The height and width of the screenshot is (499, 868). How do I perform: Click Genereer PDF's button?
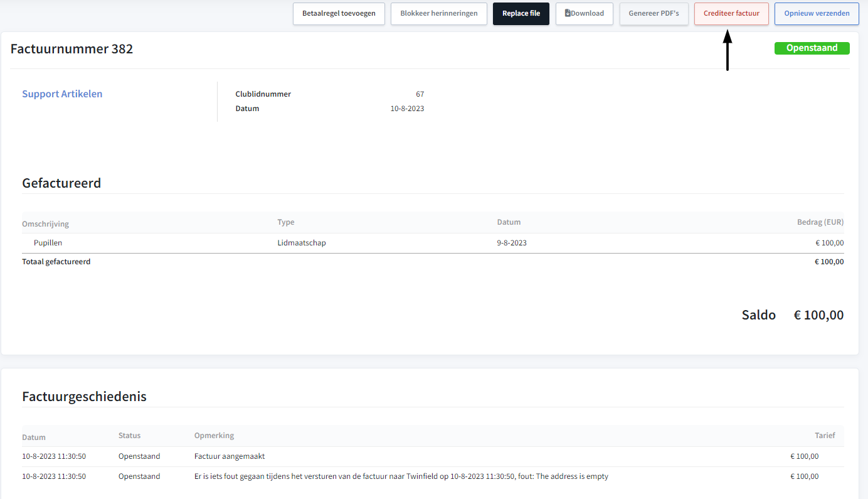[x=654, y=14]
